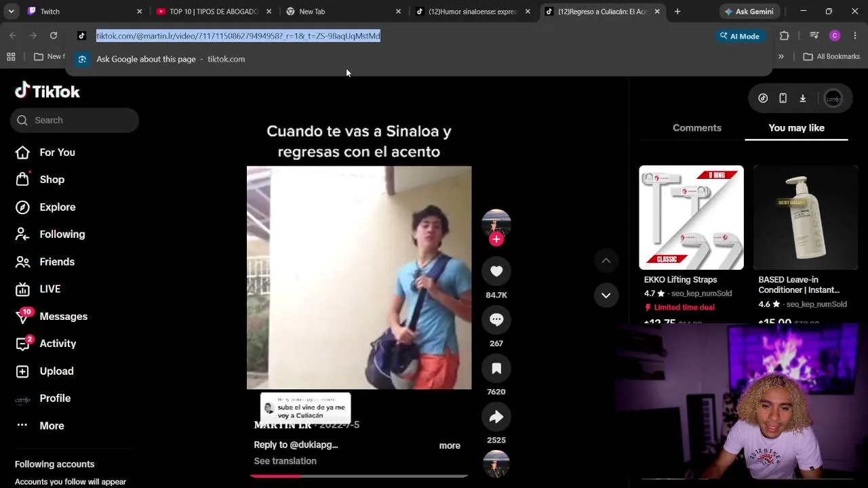
Task: Click See translation under caption
Action: (x=285, y=461)
